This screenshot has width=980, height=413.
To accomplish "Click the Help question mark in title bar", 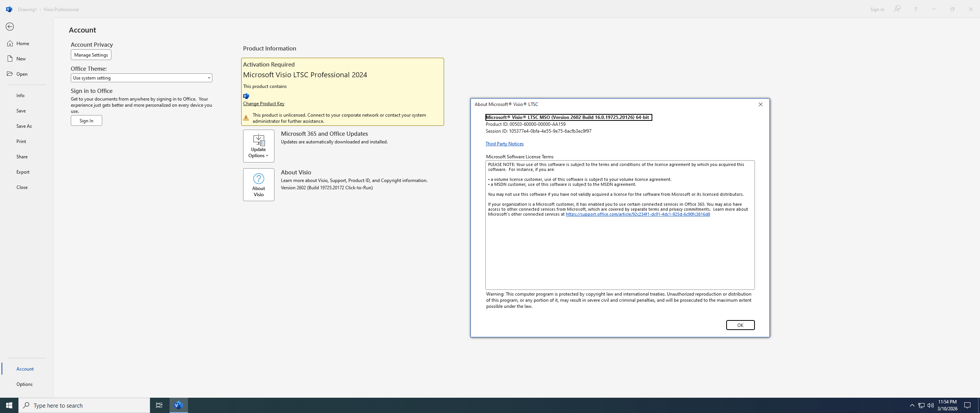I will click(915, 9).
